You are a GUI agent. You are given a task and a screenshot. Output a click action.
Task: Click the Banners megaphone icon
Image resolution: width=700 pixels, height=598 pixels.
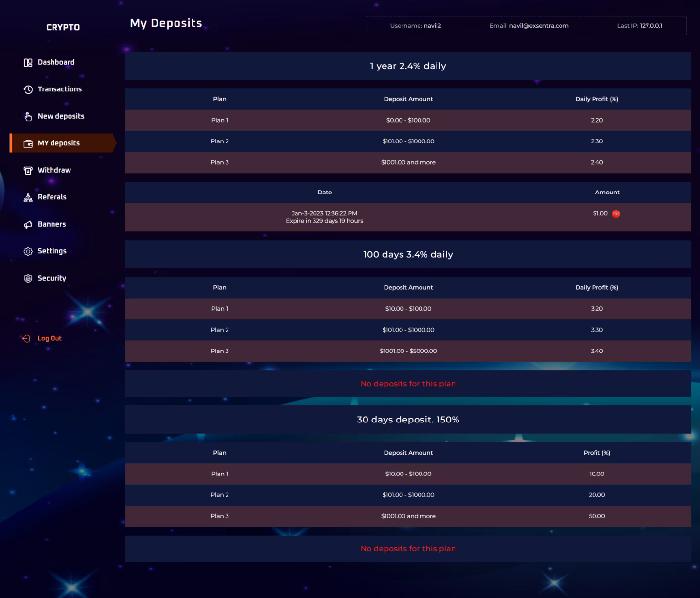click(x=28, y=224)
